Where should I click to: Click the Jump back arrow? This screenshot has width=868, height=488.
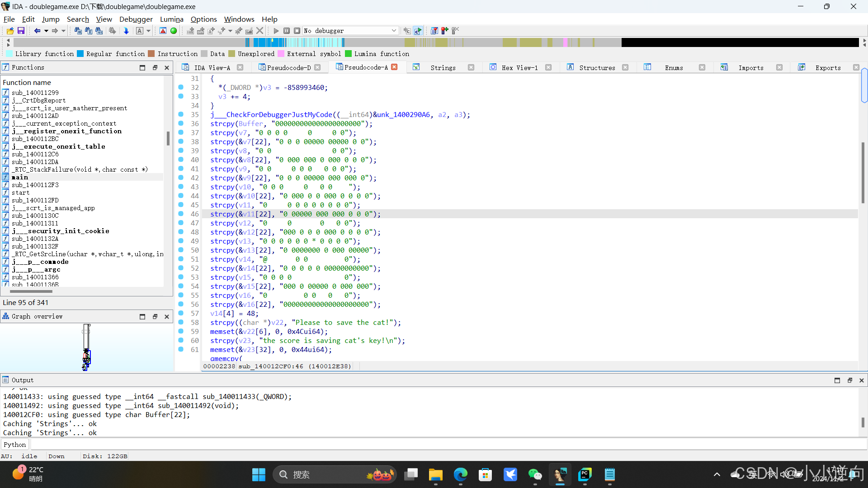pyautogui.click(x=37, y=31)
